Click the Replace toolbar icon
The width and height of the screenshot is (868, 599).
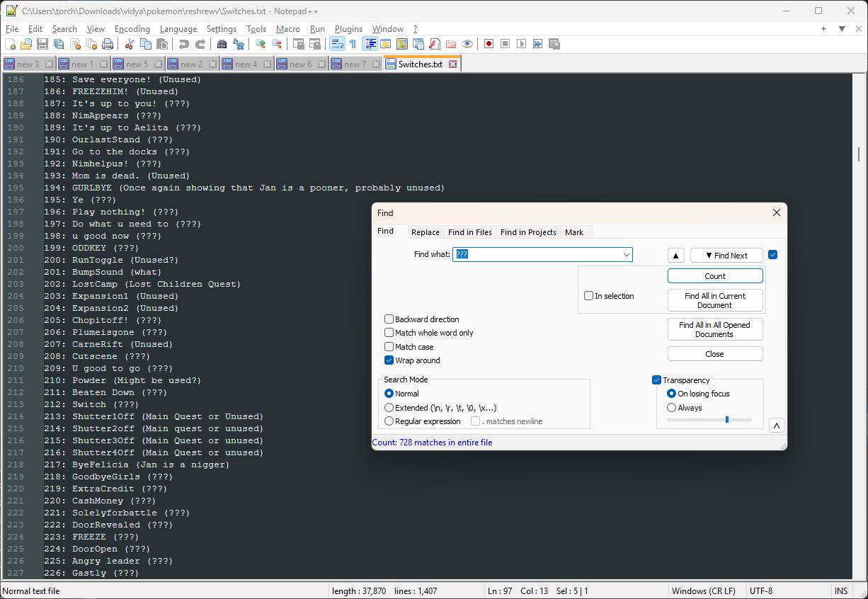click(x=239, y=44)
